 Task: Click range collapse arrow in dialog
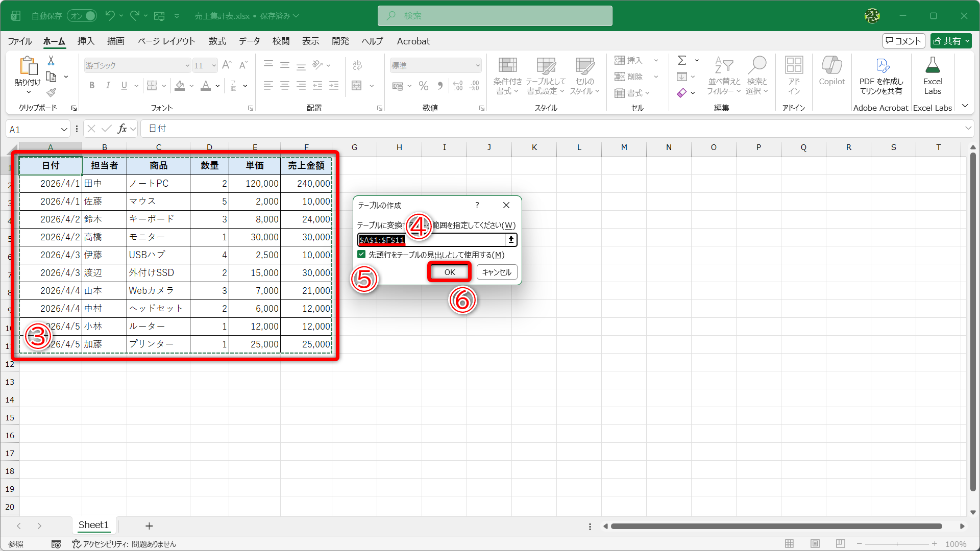click(x=511, y=240)
